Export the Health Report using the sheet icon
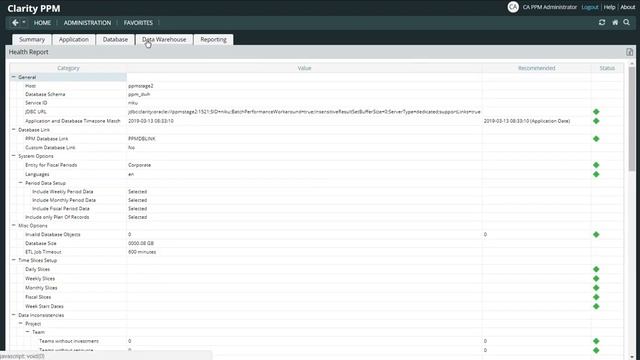The image size is (640, 360). pyautogui.click(x=629, y=52)
